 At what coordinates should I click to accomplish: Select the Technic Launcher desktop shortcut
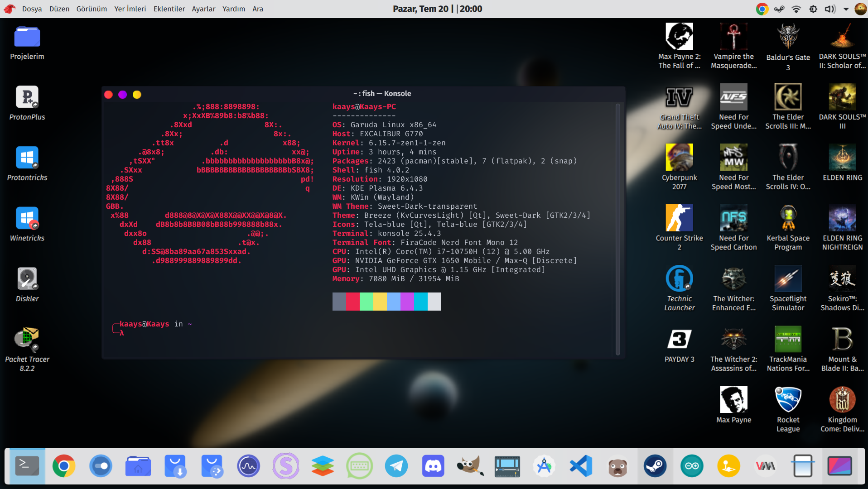pyautogui.click(x=680, y=289)
